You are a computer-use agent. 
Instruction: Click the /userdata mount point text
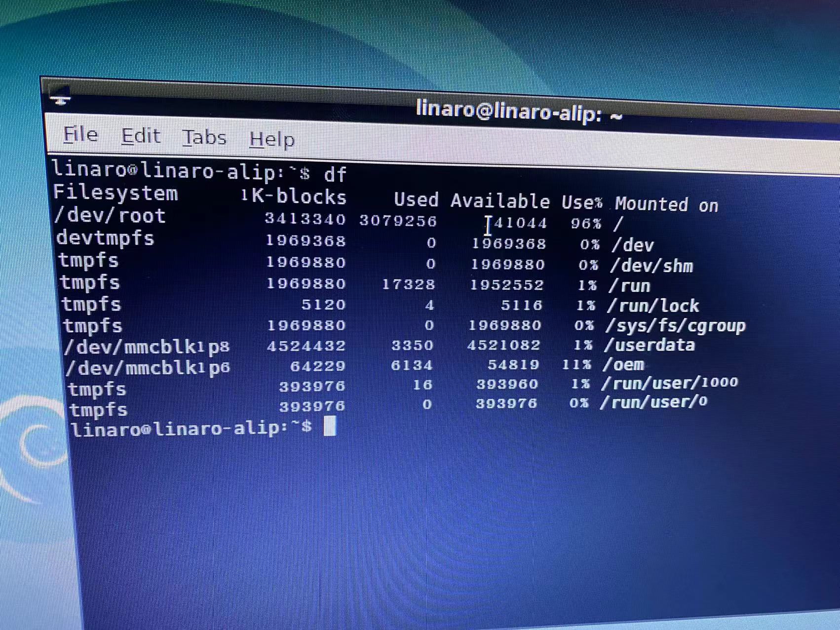649,345
